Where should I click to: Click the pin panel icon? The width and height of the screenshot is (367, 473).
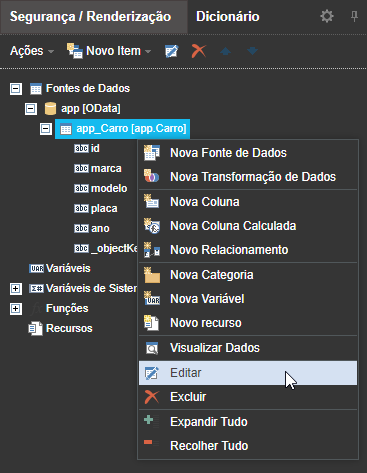coord(354,16)
